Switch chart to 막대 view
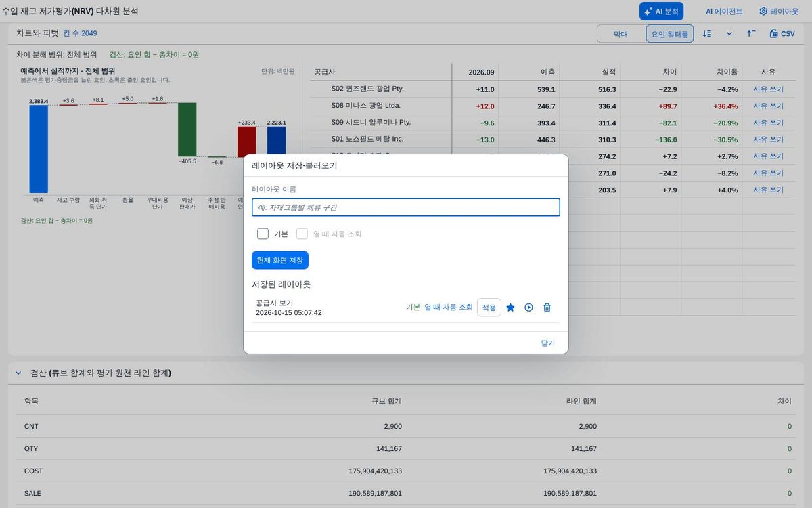The width and height of the screenshot is (812, 508). (x=621, y=34)
